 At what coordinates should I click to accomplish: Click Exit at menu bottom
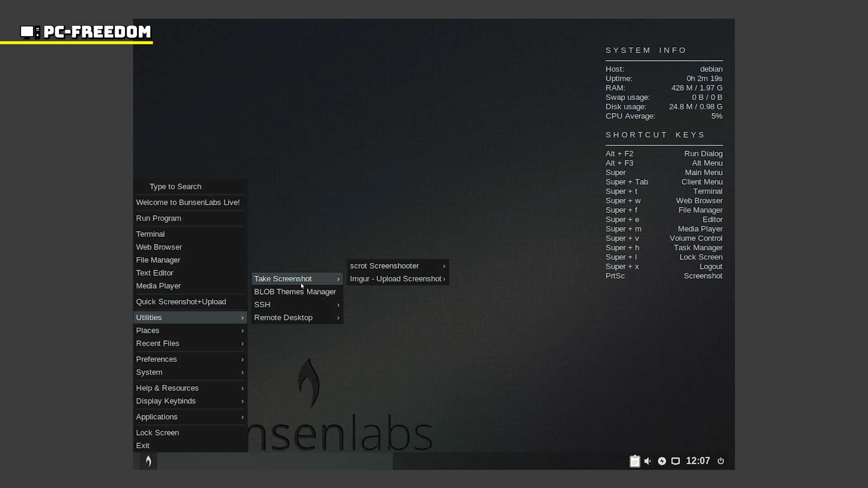tap(143, 446)
